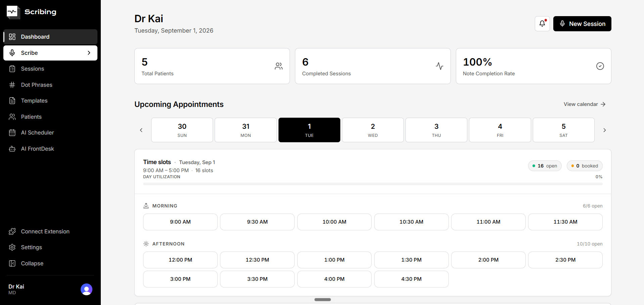Click the Templates document icon
Viewport: 644px width, 305px height.
[x=12, y=101]
